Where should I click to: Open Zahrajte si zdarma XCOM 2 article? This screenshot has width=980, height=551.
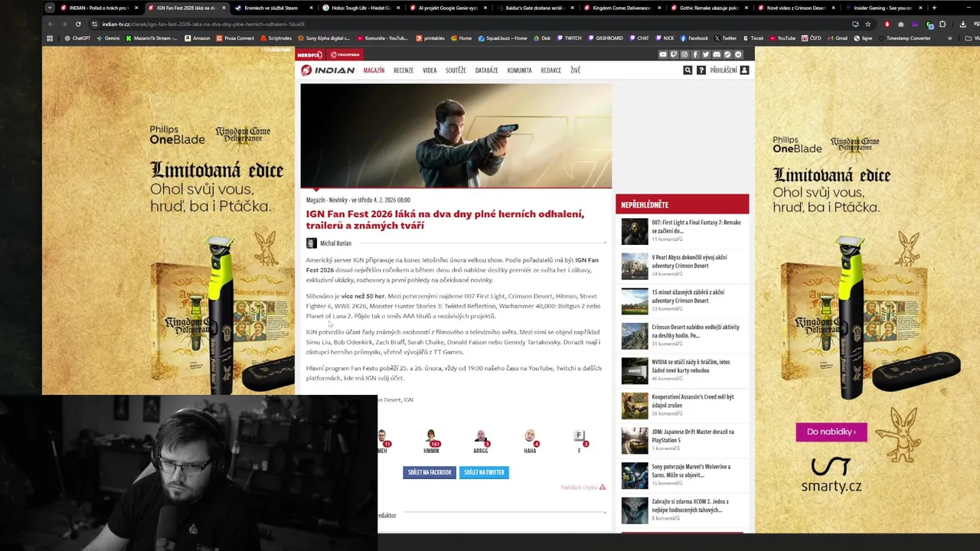[x=690, y=506]
